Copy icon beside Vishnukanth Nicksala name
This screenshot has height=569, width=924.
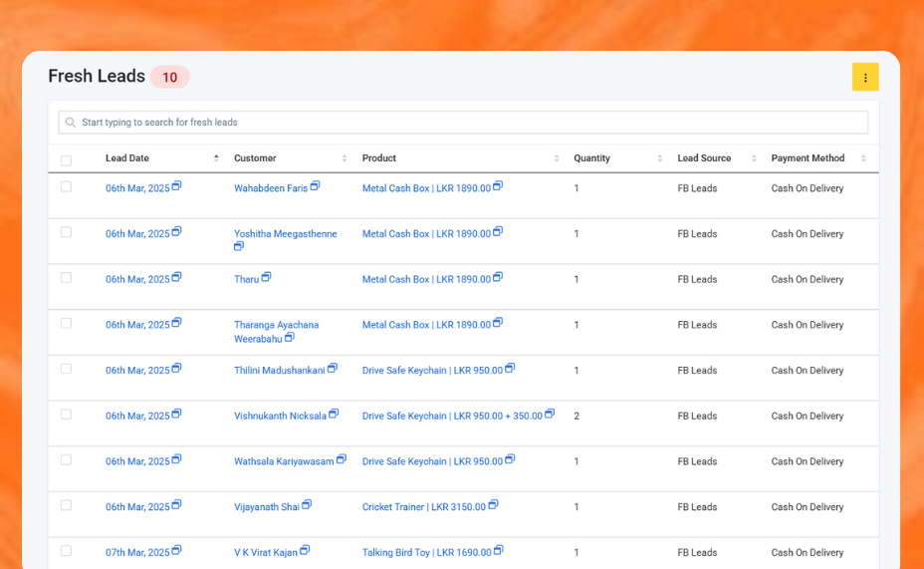point(334,414)
